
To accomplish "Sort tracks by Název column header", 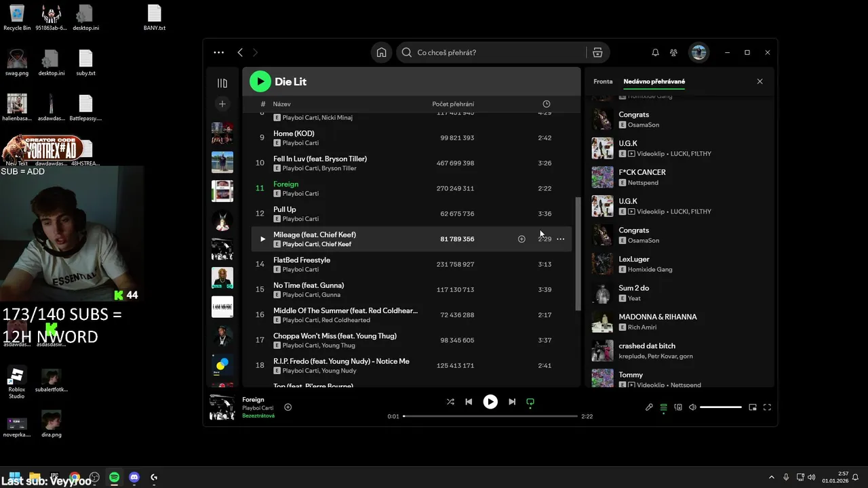I will [282, 104].
